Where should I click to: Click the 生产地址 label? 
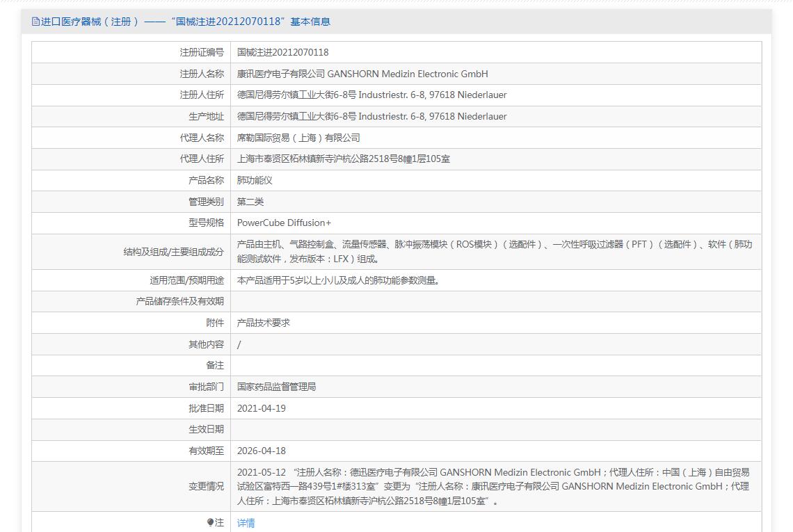click(207, 116)
